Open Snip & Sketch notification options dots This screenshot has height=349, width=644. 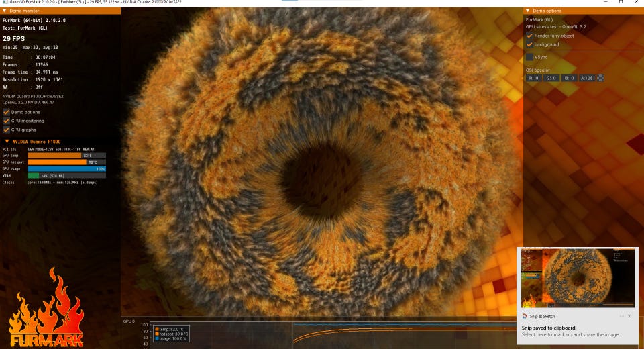pos(621,316)
